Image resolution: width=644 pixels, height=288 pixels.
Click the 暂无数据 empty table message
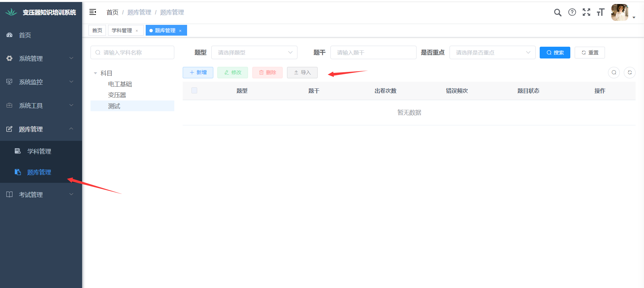(x=409, y=113)
